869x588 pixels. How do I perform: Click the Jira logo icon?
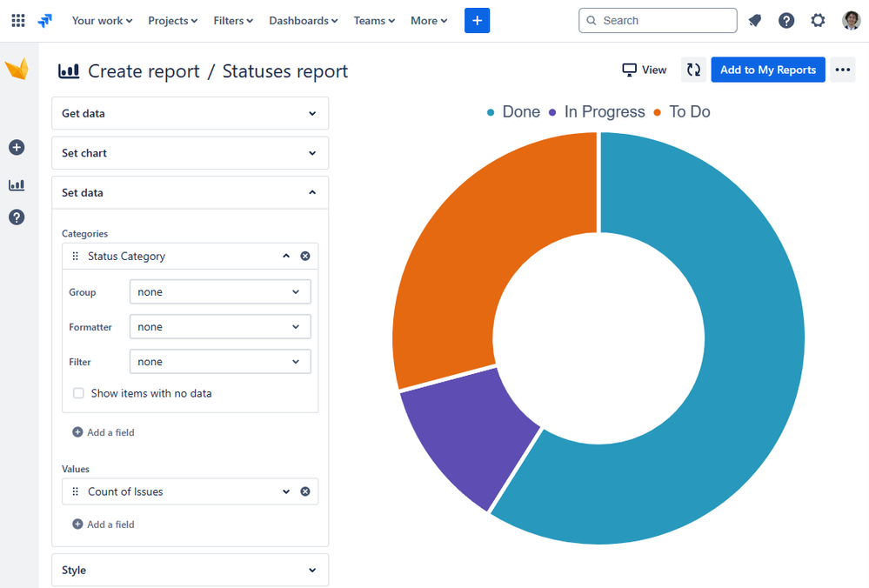45,21
